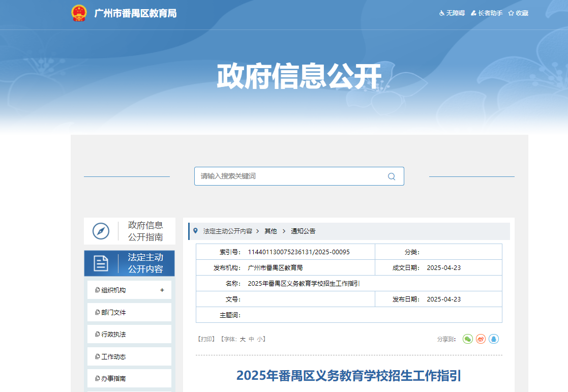Image resolution: width=568 pixels, height=392 pixels.
Task: Share article via QQ icon
Action: (x=493, y=339)
